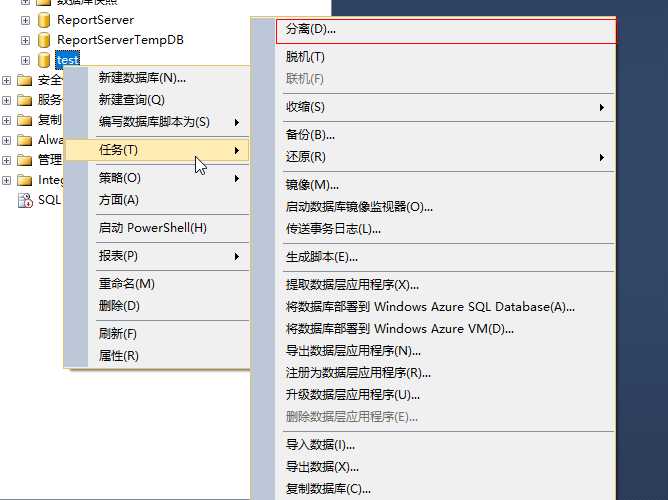
Task: Deploy database to Windows Azure SQL Database(A)...
Action: pyautogui.click(x=434, y=307)
